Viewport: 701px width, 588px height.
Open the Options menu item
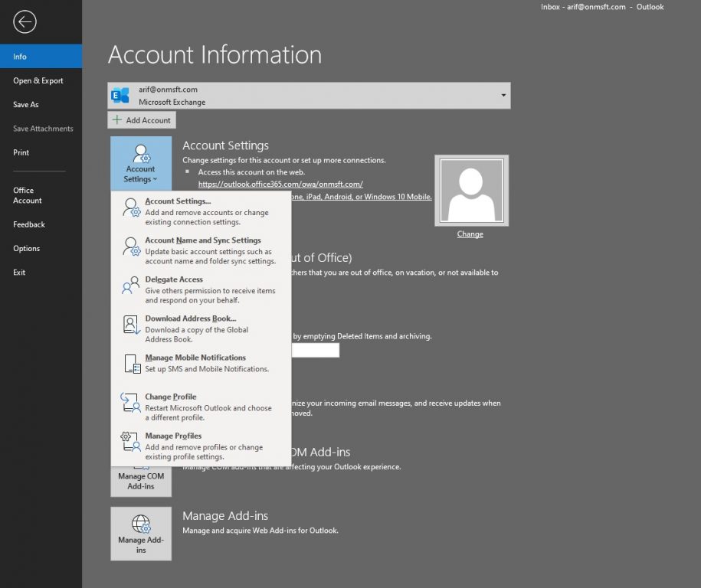(27, 248)
